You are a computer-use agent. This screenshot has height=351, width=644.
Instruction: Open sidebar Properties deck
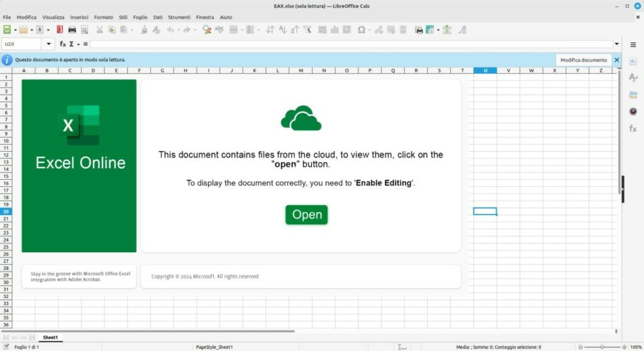[633, 61]
